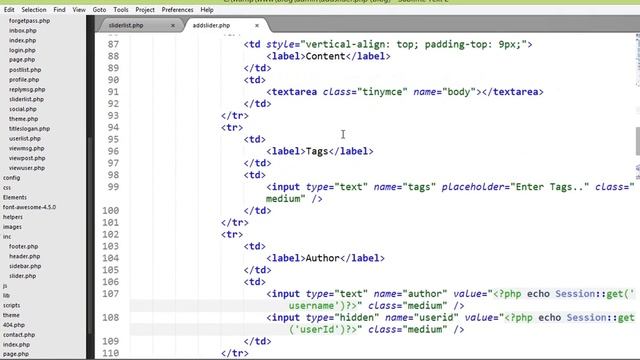
Task: Open the View menu
Action: point(79,9)
